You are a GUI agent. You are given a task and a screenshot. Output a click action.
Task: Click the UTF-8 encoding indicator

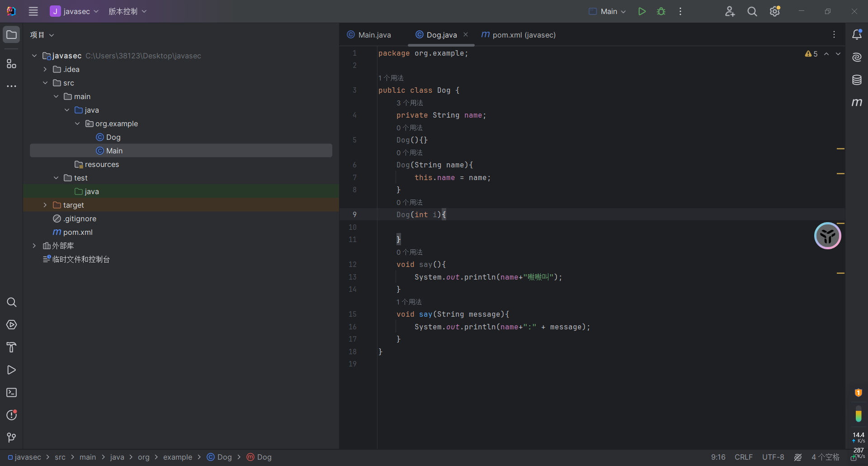click(x=773, y=457)
